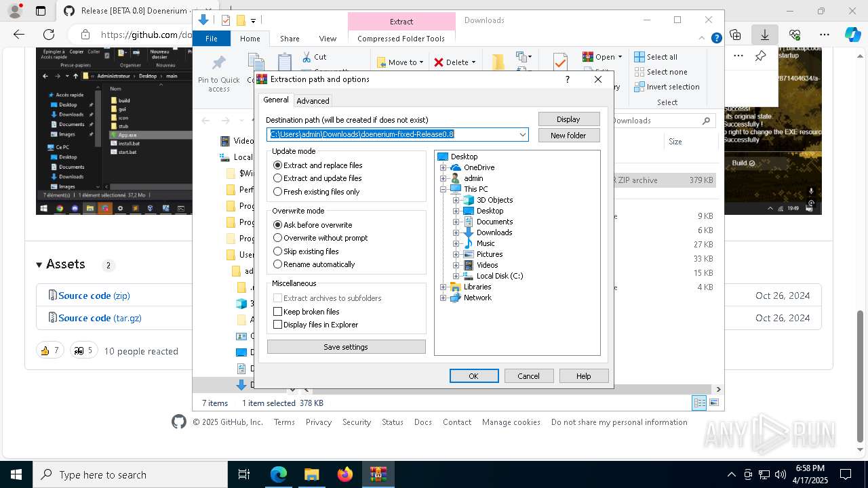
Task: Click Select none in ribbon
Action: (x=661, y=72)
